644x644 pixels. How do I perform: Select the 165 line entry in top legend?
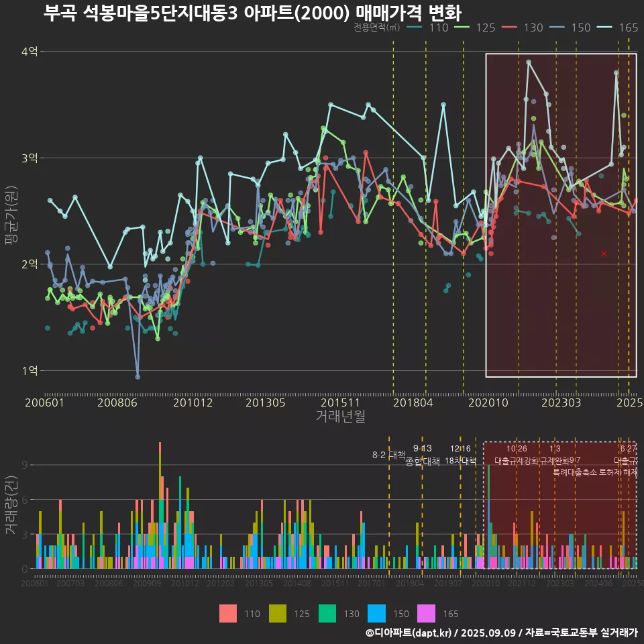pyautogui.click(x=617, y=28)
